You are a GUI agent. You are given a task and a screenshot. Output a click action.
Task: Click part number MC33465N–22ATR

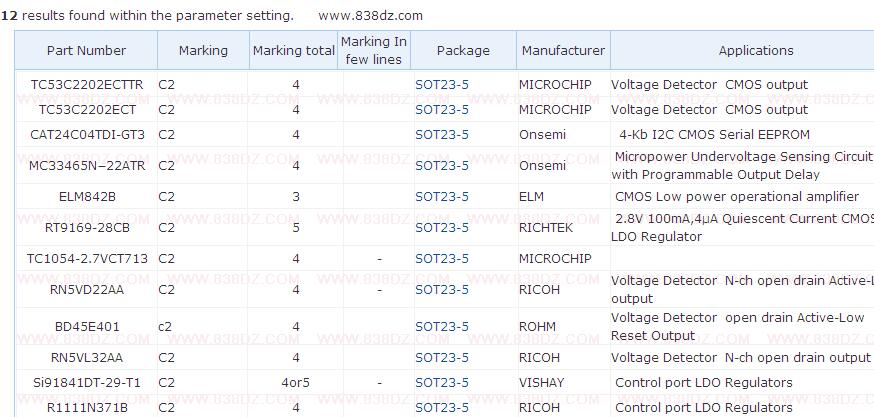[87, 166]
